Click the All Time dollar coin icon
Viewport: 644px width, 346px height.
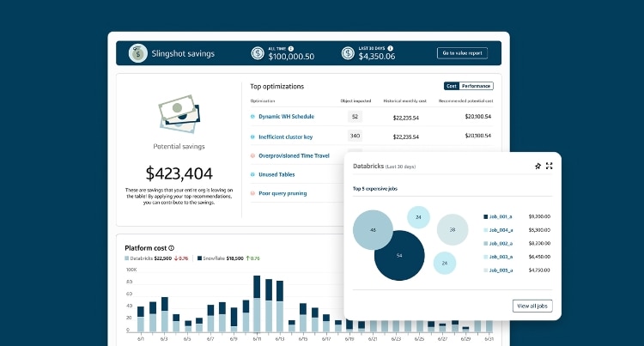point(258,53)
